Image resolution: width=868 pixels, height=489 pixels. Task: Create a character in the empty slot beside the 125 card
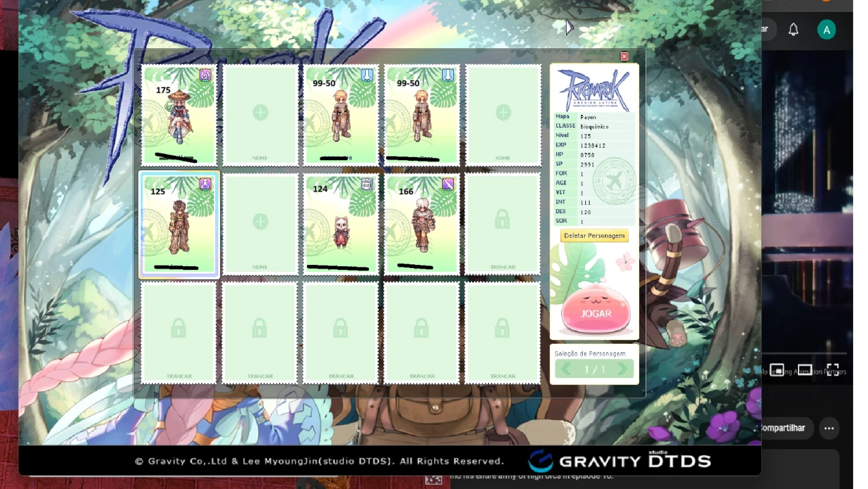click(x=260, y=224)
